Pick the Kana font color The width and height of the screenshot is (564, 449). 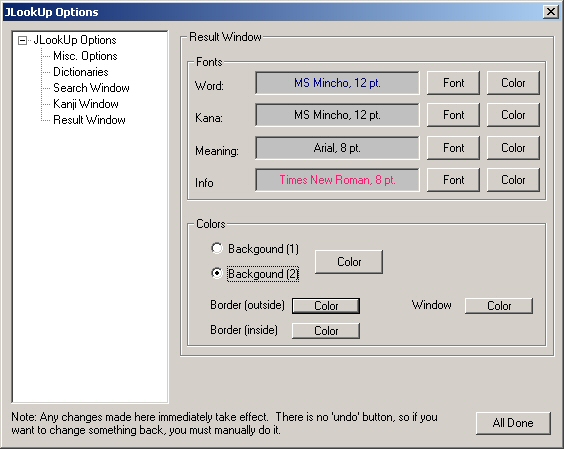(513, 115)
